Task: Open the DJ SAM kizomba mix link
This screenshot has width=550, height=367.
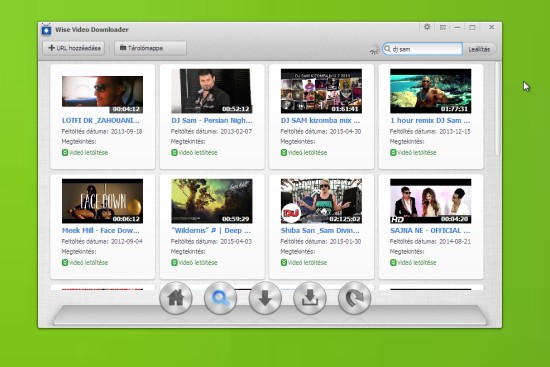Action: coord(320,120)
